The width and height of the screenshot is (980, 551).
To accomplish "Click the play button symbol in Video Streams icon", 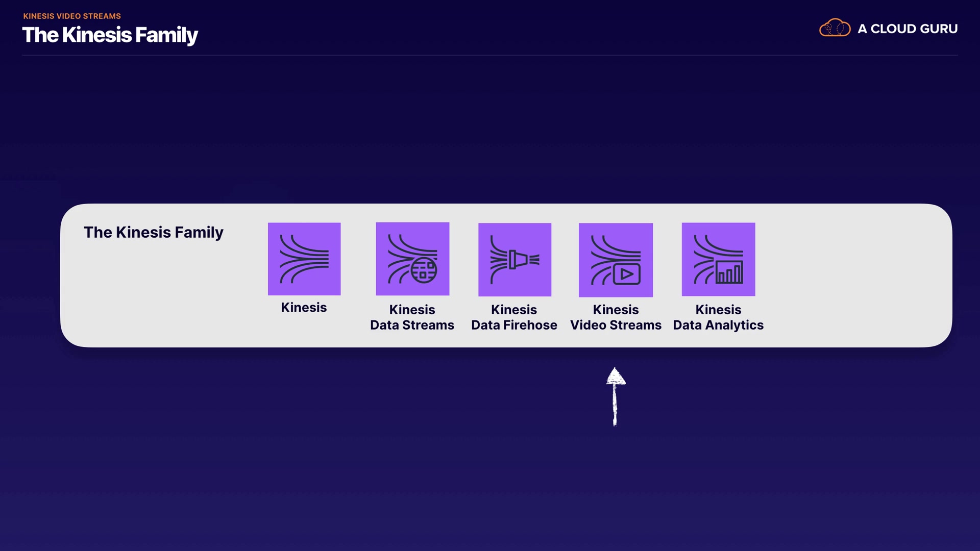I will tap(627, 274).
